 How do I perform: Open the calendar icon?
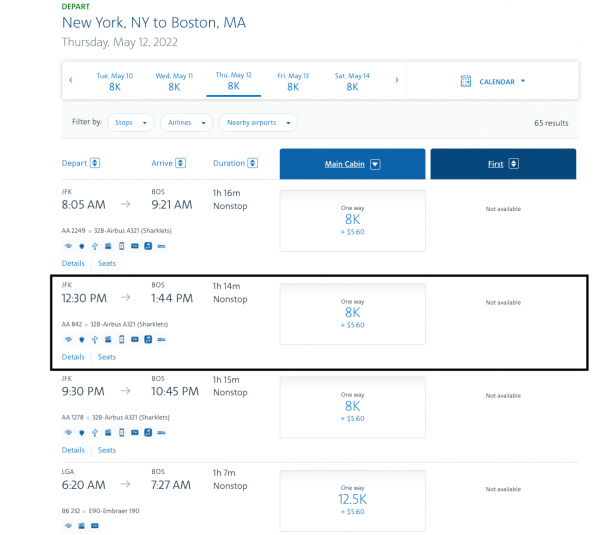point(466,81)
